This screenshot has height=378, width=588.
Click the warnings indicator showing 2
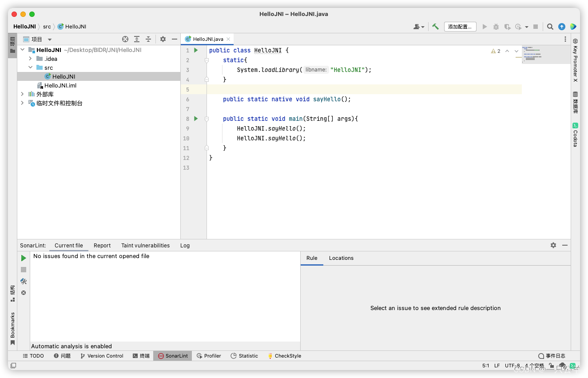click(x=496, y=51)
